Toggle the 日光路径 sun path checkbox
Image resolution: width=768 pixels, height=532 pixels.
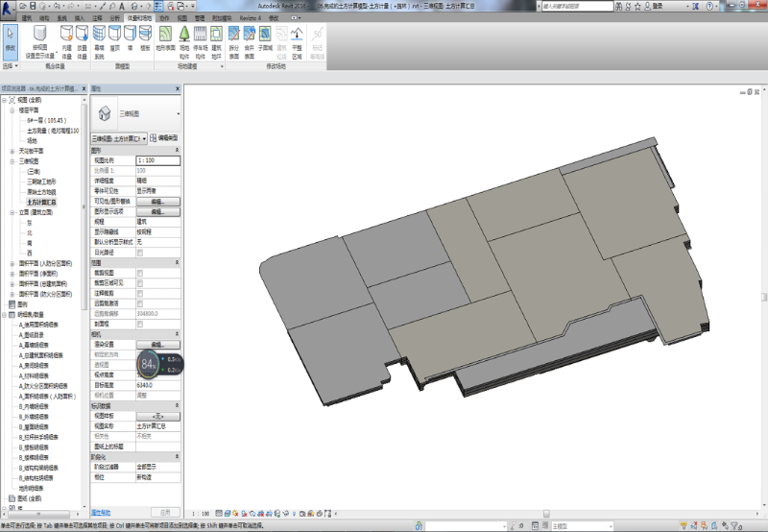pyautogui.click(x=140, y=253)
